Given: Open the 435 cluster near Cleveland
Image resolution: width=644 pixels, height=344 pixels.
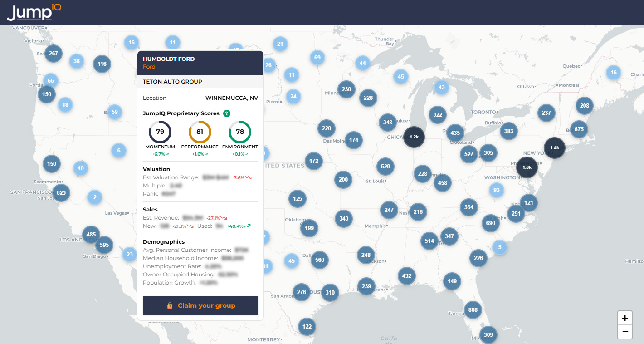Looking at the screenshot, I should [x=455, y=133].
